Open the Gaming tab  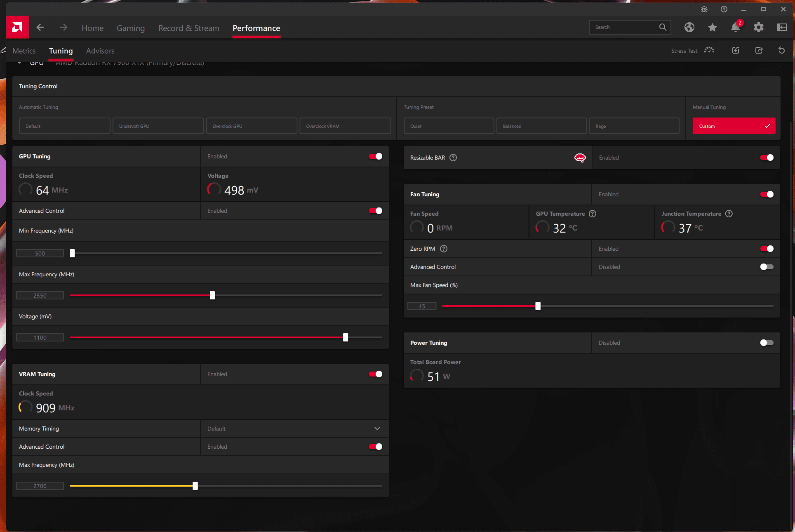(131, 28)
